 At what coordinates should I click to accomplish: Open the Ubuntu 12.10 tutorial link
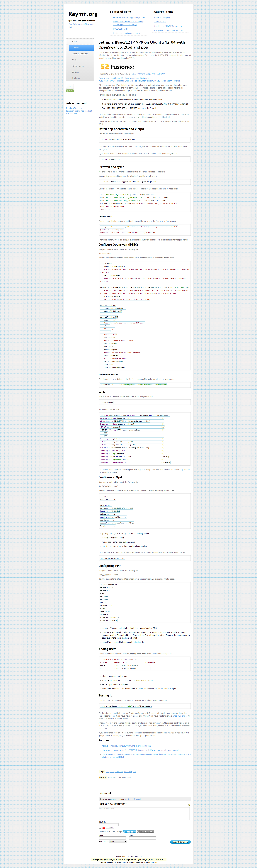point(124,78)
